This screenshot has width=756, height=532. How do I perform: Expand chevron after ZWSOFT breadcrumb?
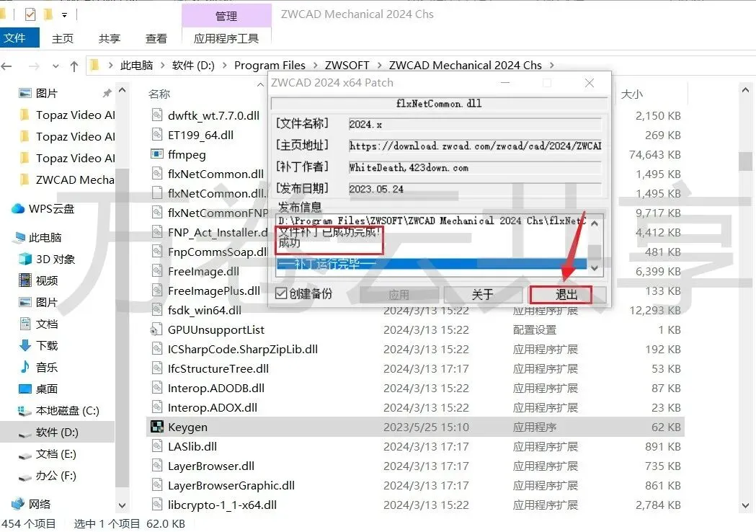[x=380, y=65]
